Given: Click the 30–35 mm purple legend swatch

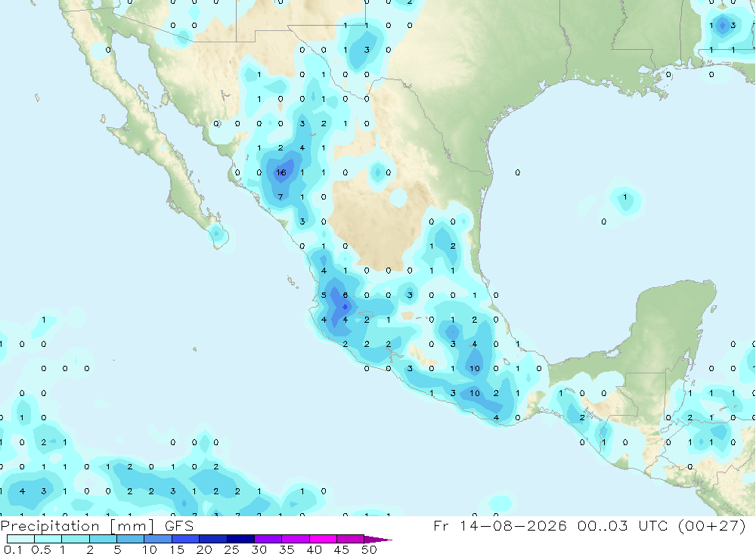Looking at the screenshot, I should point(268,539).
